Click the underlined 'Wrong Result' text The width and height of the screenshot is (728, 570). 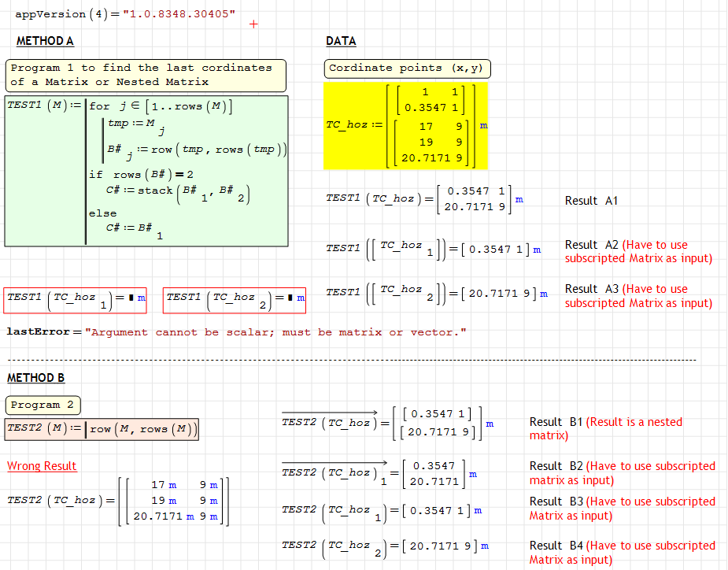[42, 466]
